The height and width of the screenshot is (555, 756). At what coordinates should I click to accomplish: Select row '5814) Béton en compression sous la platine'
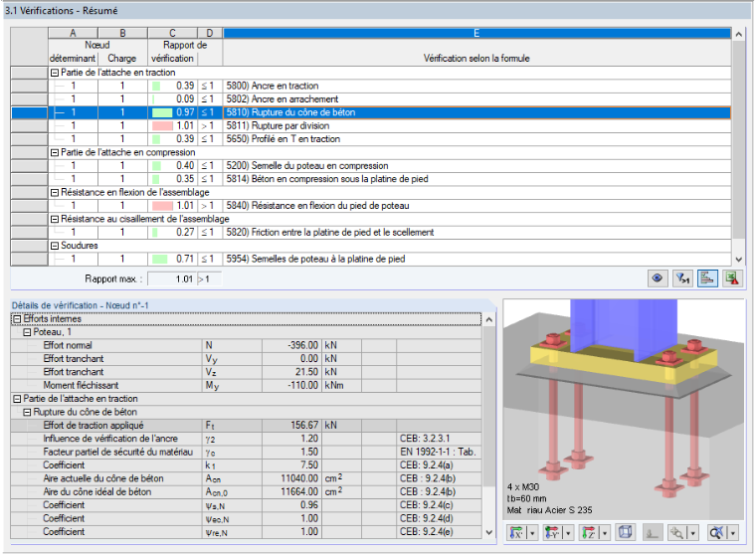[x=371, y=179]
